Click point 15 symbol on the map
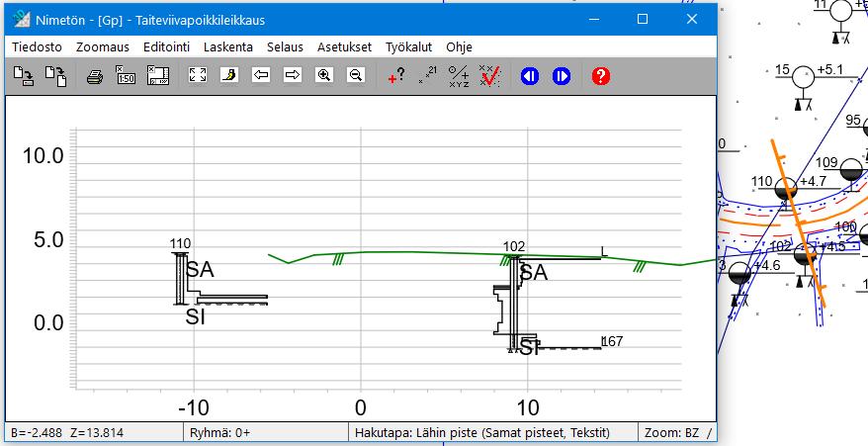Image resolution: width=868 pixels, height=446 pixels. tap(803, 78)
